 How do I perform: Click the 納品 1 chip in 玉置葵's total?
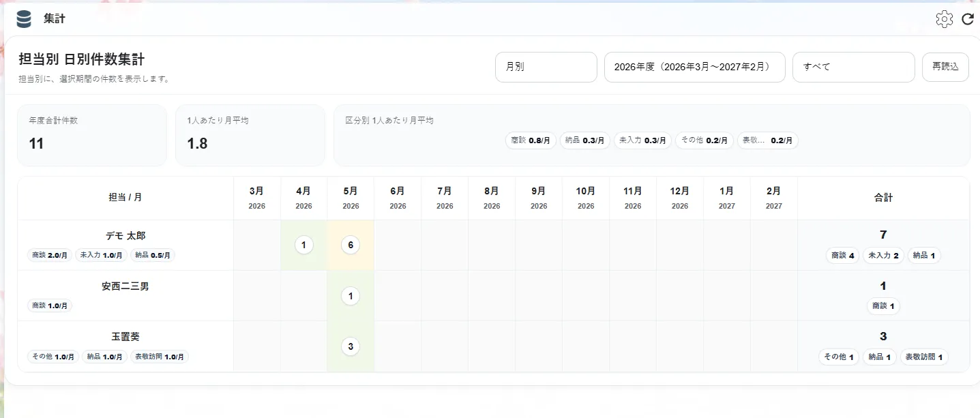(880, 357)
